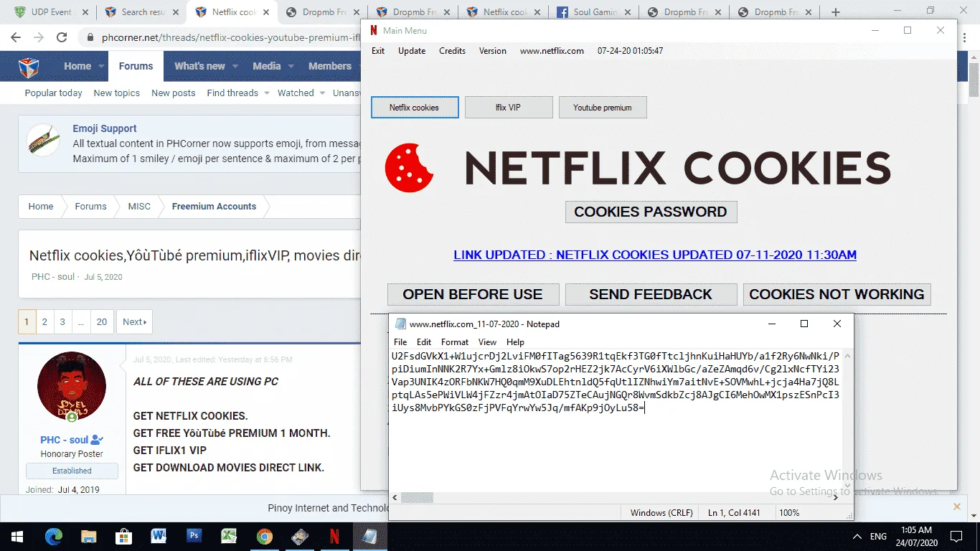This screenshot has width=980, height=551.
Task: Launch Microsoft Edge from taskbar
Action: 54,536
